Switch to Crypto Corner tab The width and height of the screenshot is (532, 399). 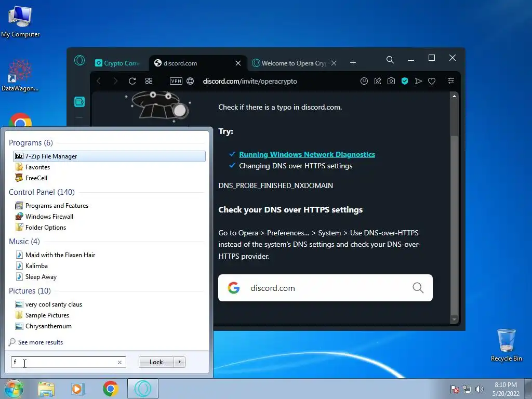point(118,63)
